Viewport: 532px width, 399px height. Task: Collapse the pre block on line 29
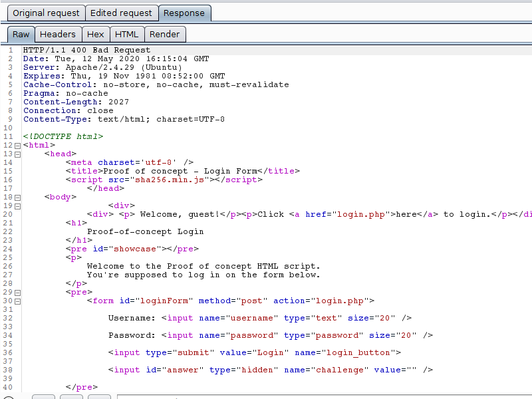[17, 293]
